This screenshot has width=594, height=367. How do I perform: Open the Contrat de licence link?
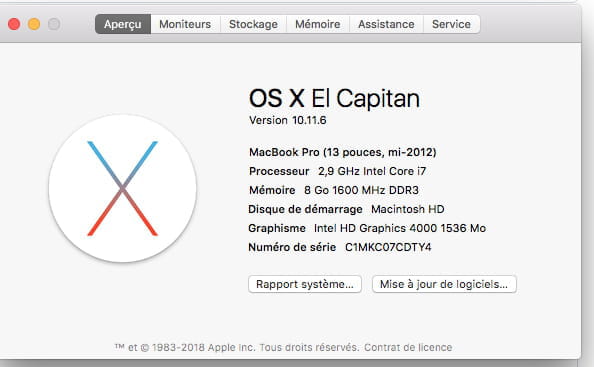click(x=408, y=347)
